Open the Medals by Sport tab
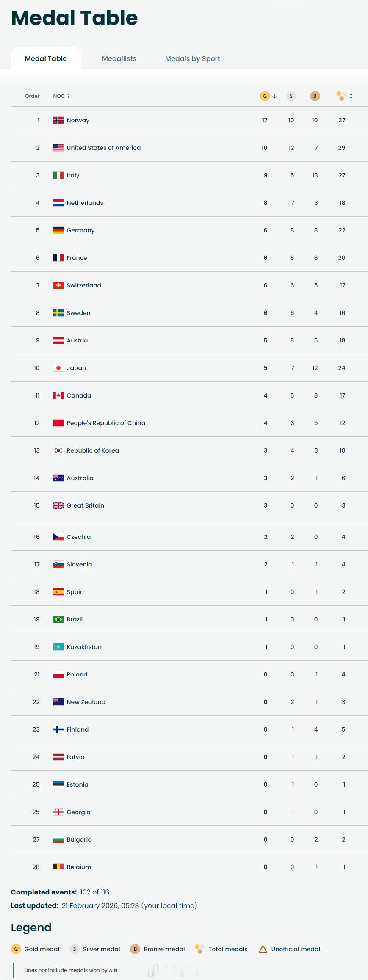The width and height of the screenshot is (368, 980). (192, 58)
